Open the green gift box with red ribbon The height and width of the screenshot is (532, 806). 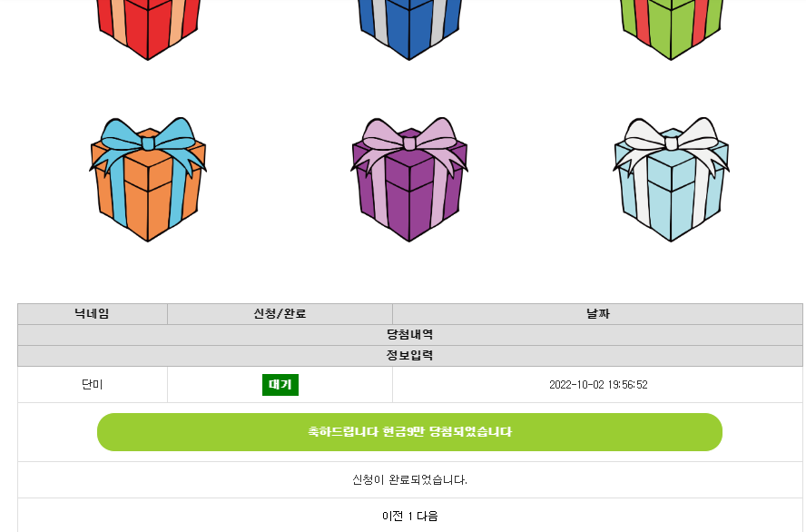[672, 29]
